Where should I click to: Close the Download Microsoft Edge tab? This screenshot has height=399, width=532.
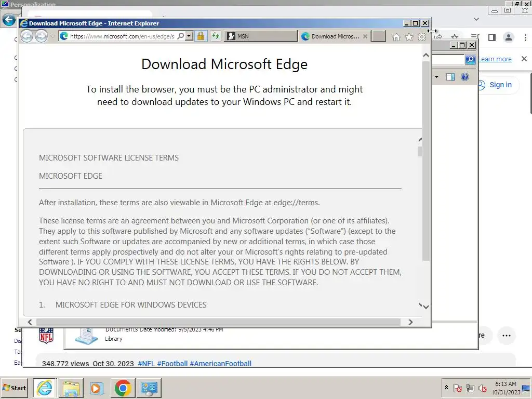(x=365, y=36)
